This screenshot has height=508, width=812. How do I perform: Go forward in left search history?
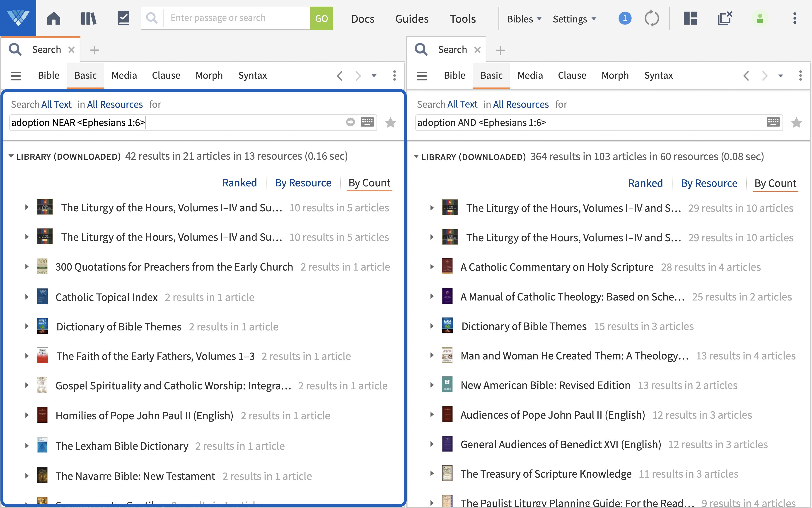(358, 76)
